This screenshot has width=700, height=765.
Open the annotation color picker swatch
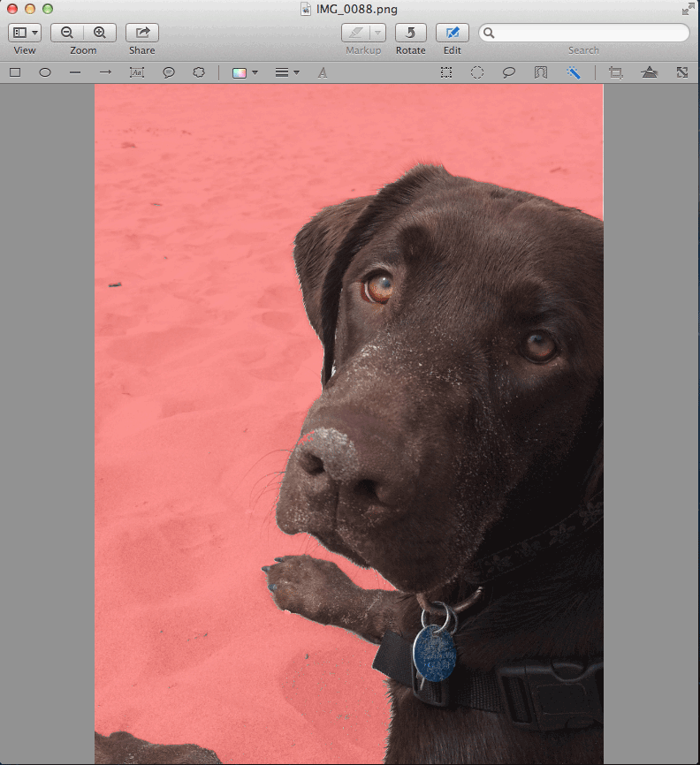coord(240,73)
